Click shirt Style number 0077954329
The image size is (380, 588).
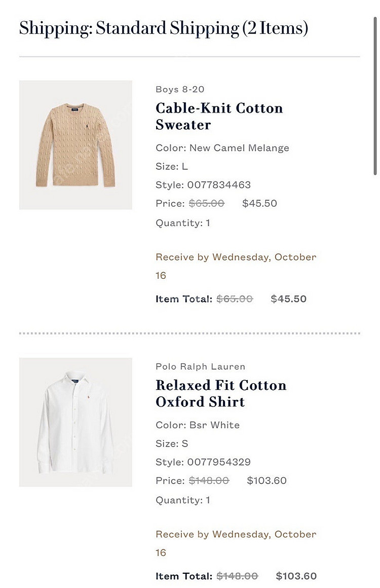pos(219,462)
